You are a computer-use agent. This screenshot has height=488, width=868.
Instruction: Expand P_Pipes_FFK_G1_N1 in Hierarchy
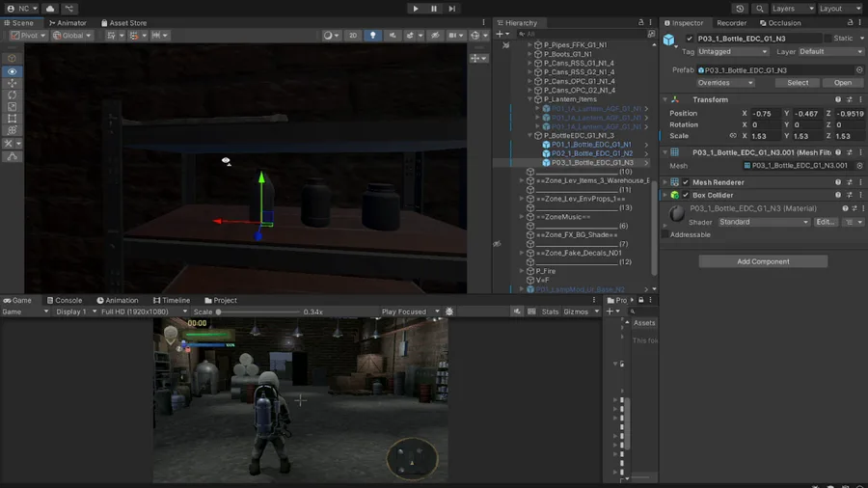pyautogui.click(x=530, y=44)
